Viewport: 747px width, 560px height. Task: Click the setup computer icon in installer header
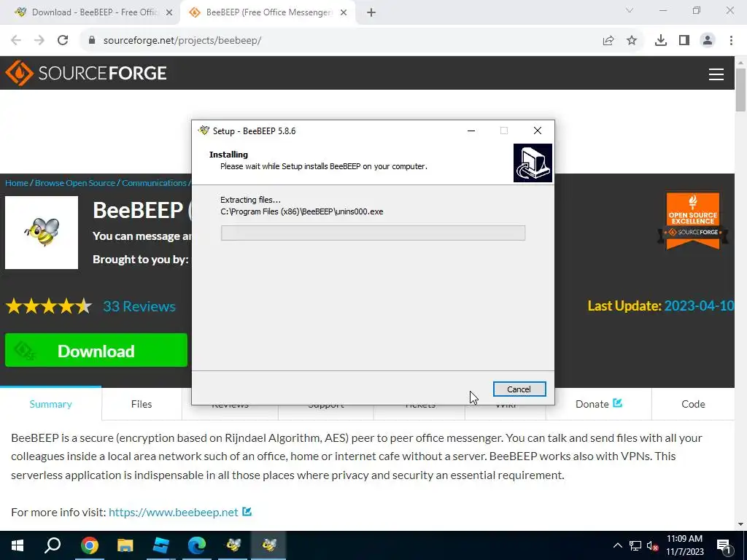pyautogui.click(x=533, y=163)
